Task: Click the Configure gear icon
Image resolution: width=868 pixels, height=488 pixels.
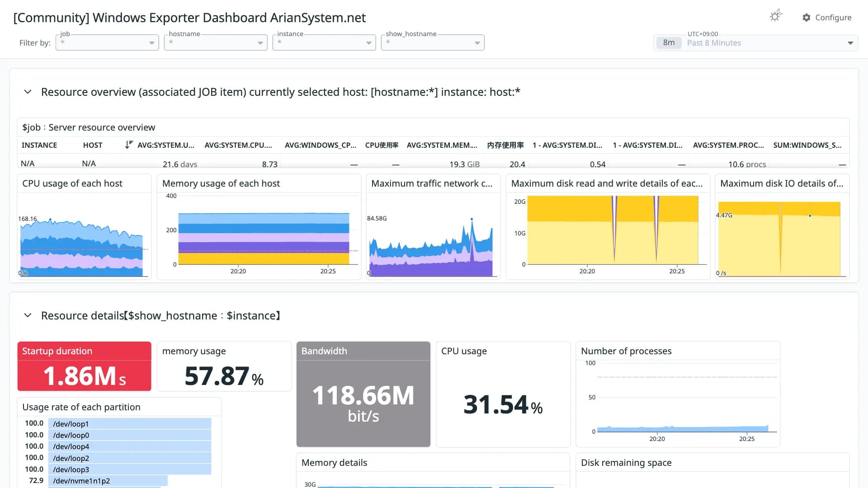Action: pos(807,17)
